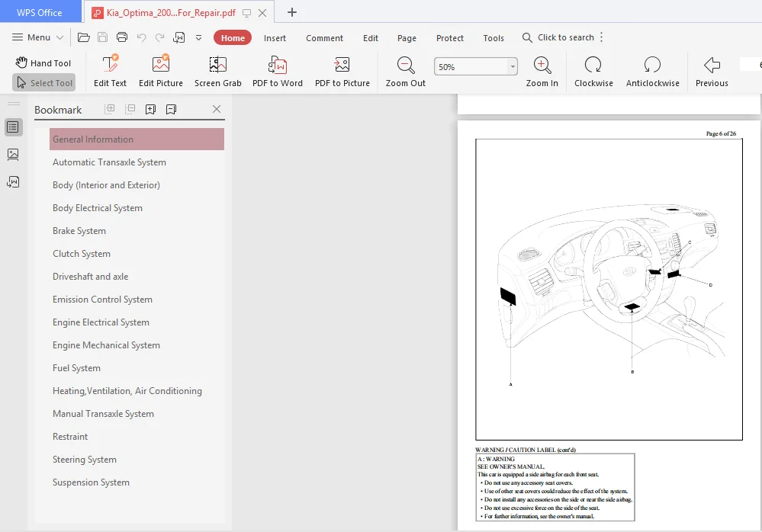Click Zoom In

[x=542, y=71]
